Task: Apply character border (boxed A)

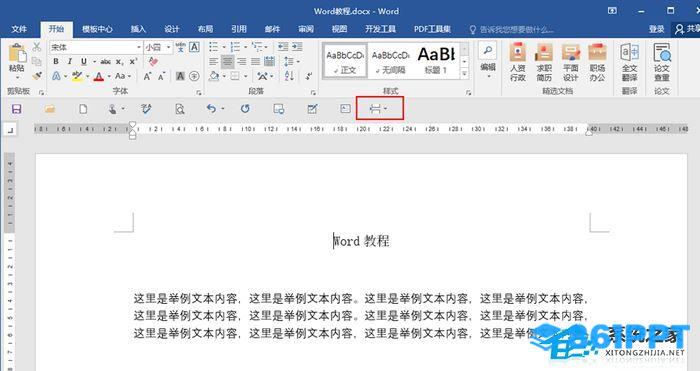Action: coord(194,47)
